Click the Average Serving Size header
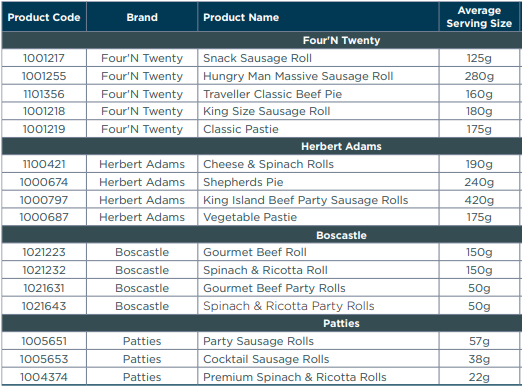Viewport: 522px width, 386px height. click(x=479, y=17)
